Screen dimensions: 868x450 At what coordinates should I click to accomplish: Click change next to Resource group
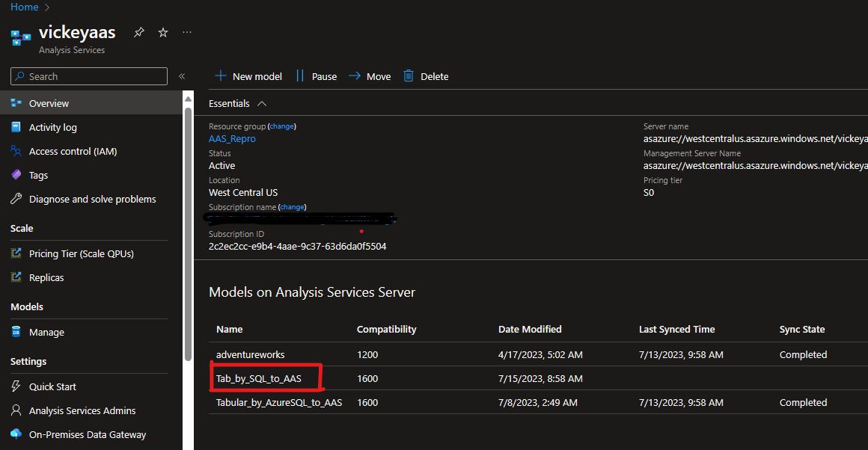click(x=282, y=126)
